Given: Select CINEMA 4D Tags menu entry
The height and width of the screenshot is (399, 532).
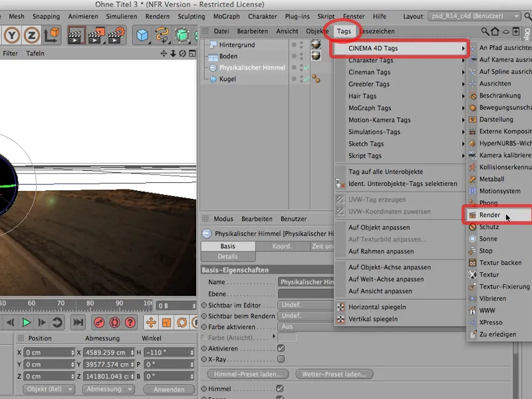Looking at the screenshot, I should point(400,48).
